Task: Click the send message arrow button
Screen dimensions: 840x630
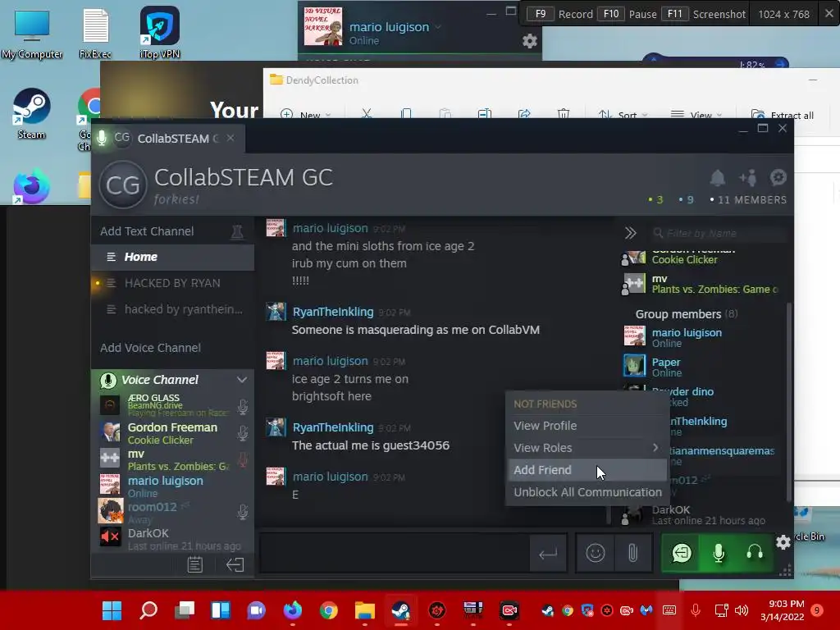Action: click(x=547, y=554)
